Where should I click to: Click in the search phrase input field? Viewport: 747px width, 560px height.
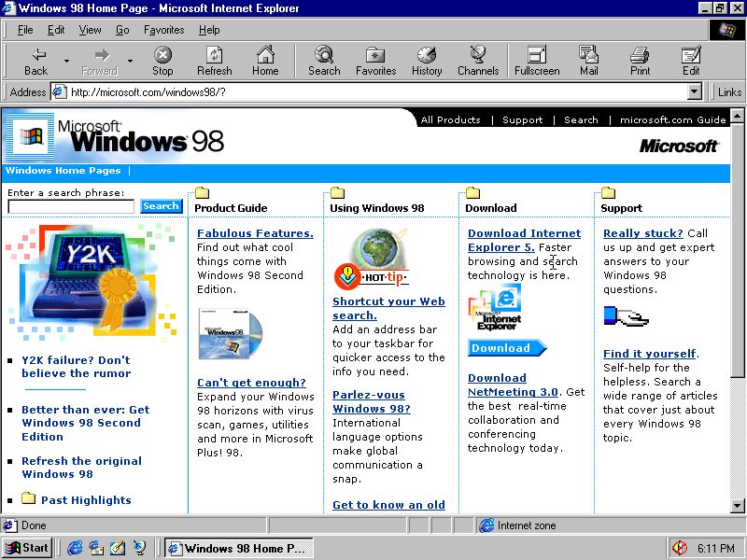[72, 206]
